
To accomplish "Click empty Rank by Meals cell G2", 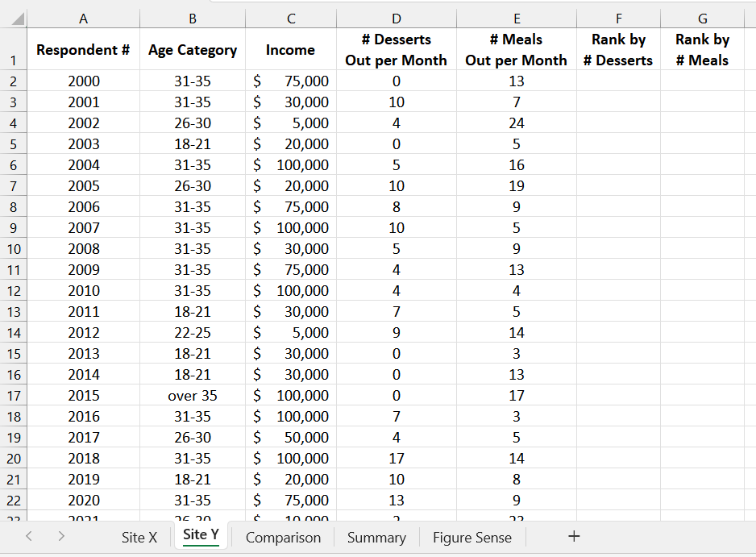I will point(703,81).
